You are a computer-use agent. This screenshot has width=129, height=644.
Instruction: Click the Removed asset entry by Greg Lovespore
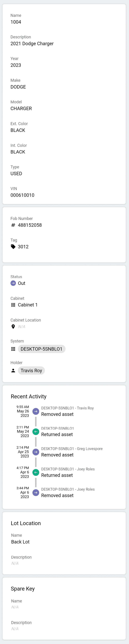tap(57, 455)
